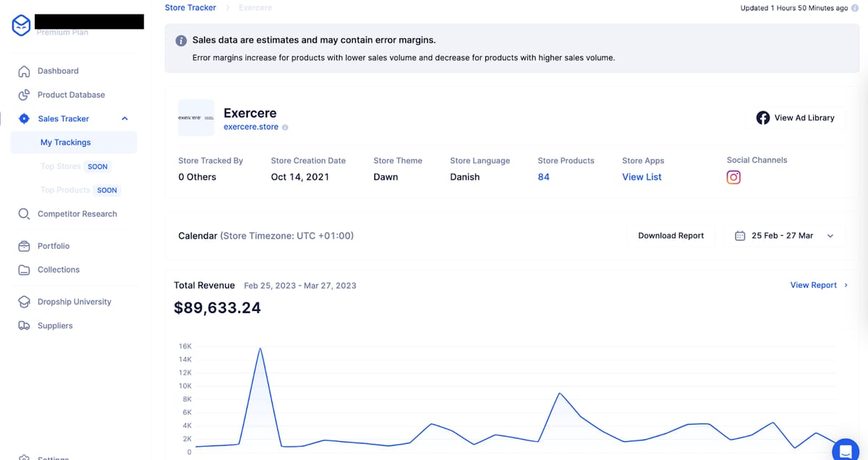Go to Dashboard in the sidebar
This screenshot has width=868, height=460.
[58, 71]
